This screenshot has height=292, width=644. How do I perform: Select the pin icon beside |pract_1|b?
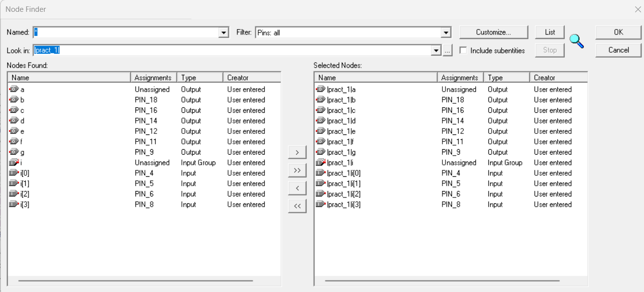pos(321,100)
